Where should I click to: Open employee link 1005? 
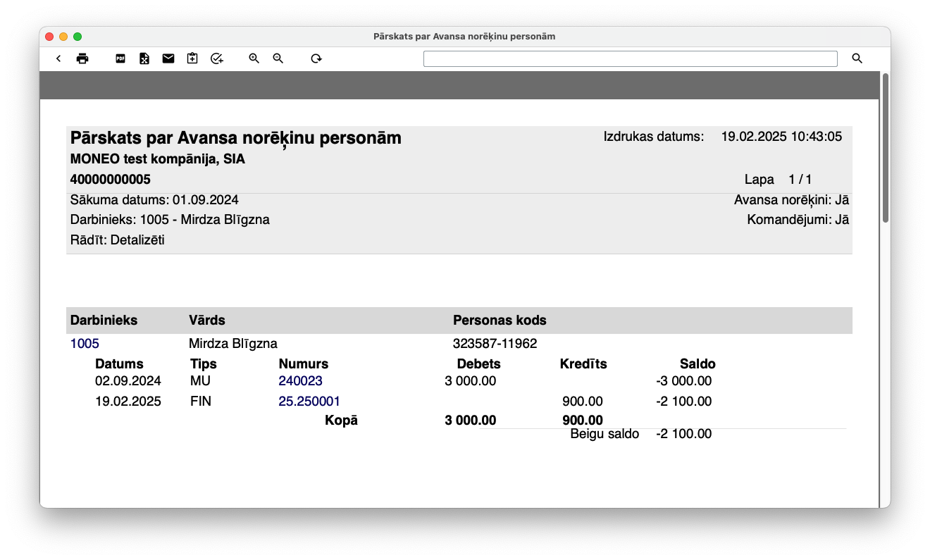[85, 344]
